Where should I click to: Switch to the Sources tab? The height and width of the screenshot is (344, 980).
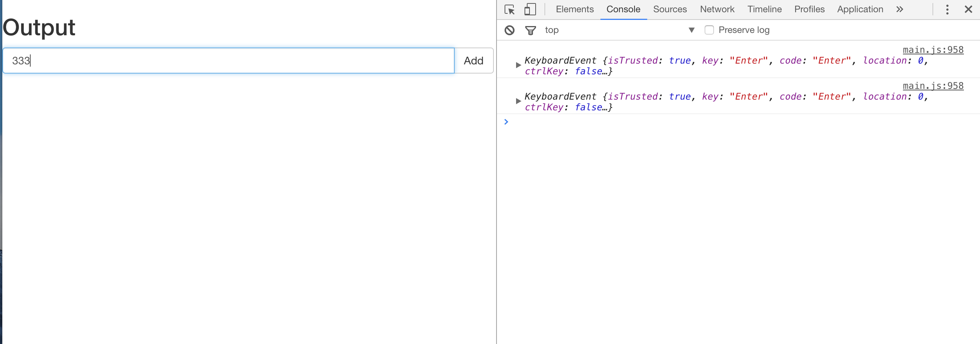click(x=670, y=10)
